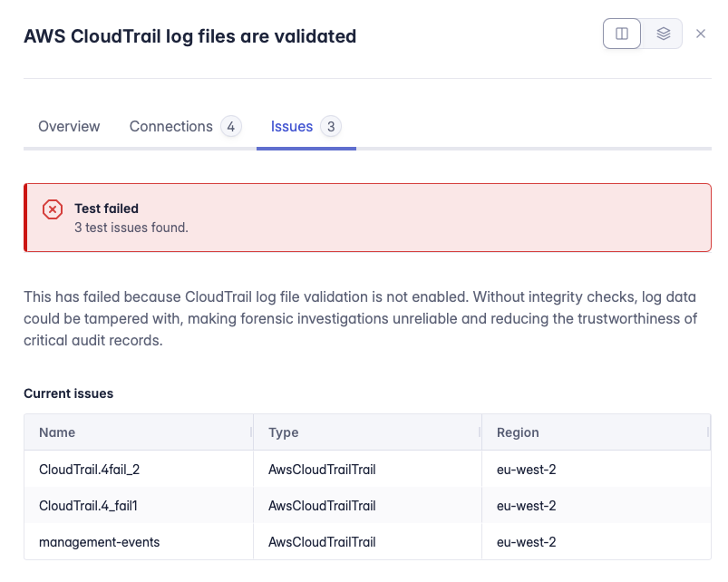Click the Issues count badge showing 3
The height and width of the screenshot is (582, 728).
pyautogui.click(x=331, y=127)
